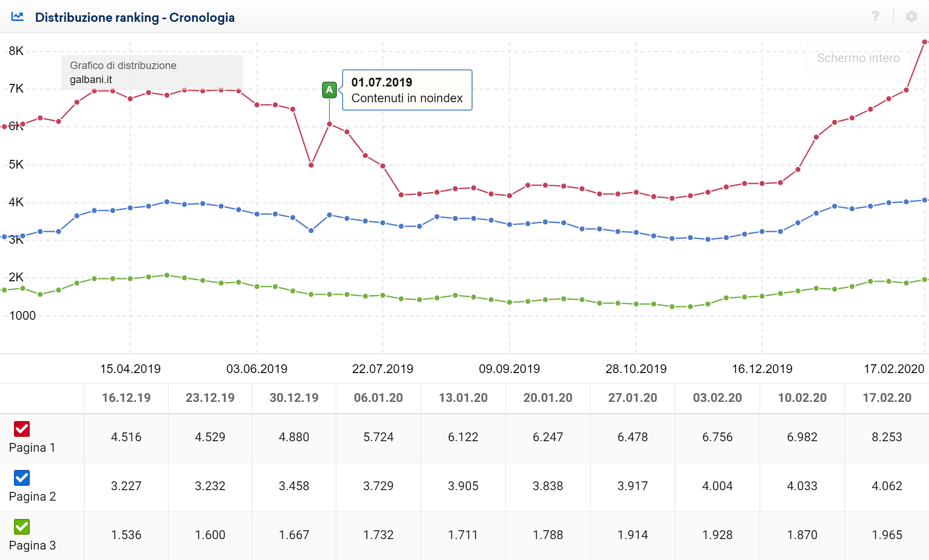This screenshot has width=929, height=560.
Task: Click the chart icon beside the title
Action: [x=17, y=17]
